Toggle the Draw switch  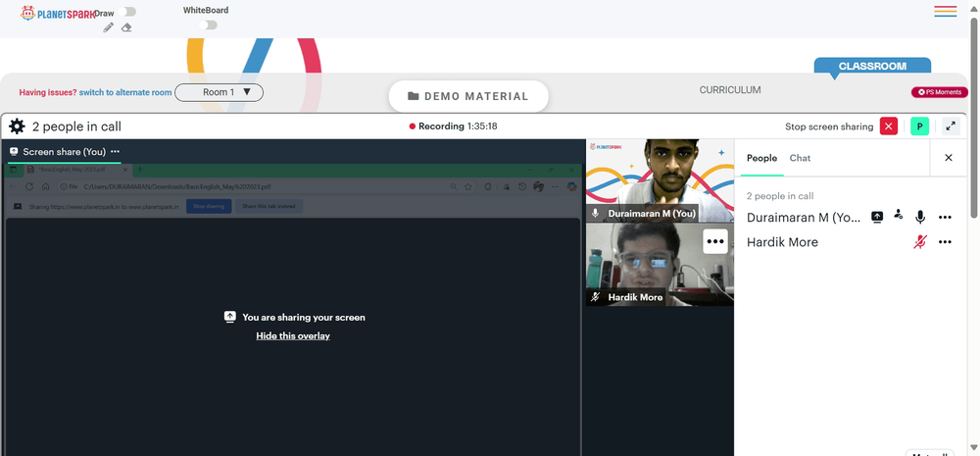pos(126,12)
